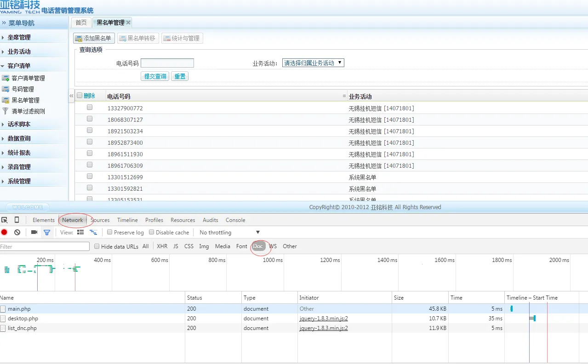Click the red record network log button

pos(4,233)
